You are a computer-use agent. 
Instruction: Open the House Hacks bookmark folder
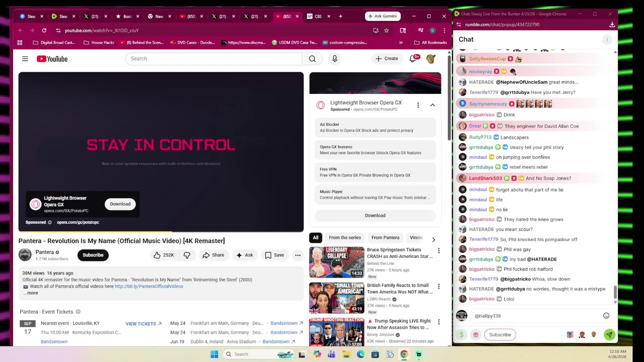tap(99, 43)
